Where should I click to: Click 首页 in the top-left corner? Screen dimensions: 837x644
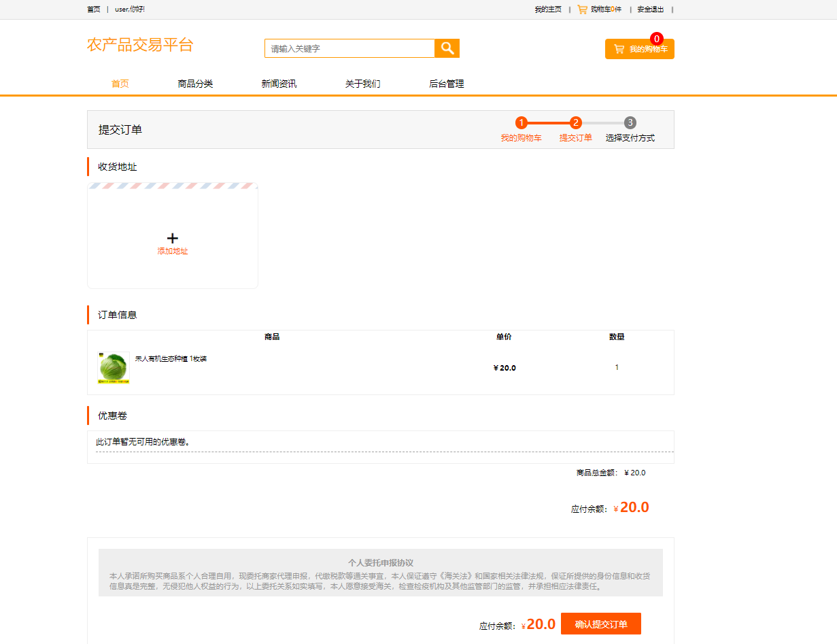click(92, 10)
